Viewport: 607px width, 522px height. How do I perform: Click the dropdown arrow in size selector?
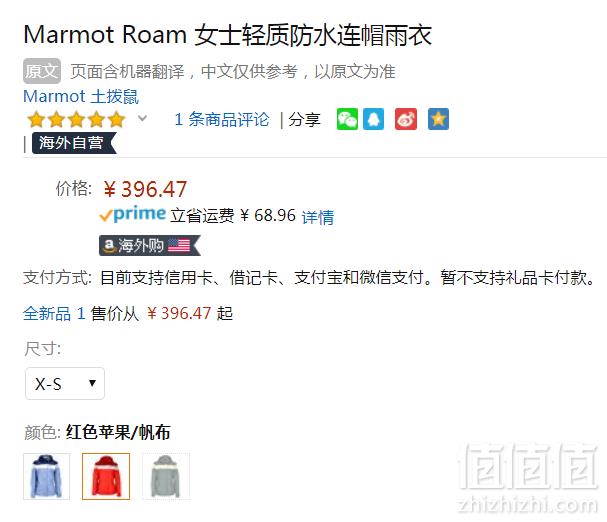[92, 383]
